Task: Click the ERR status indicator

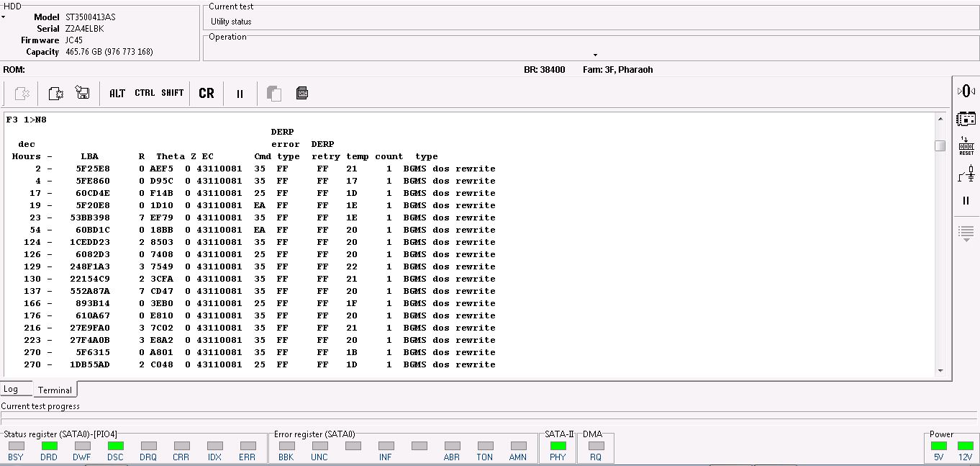Action: click(x=248, y=446)
